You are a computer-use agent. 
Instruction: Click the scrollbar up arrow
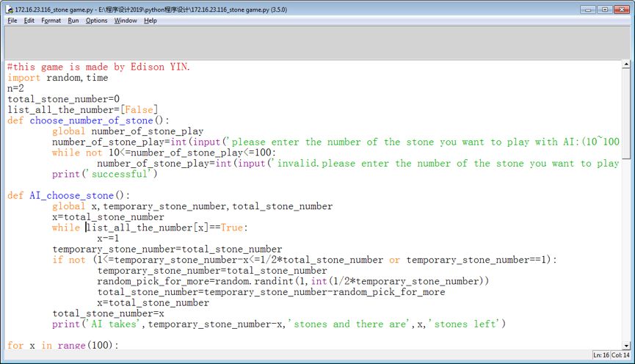click(x=626, y=64)
